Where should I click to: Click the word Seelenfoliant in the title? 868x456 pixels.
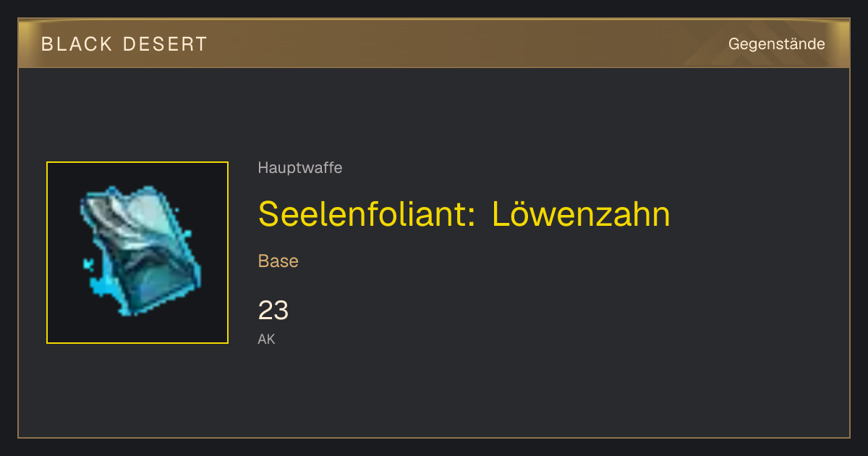coord(367,214)
